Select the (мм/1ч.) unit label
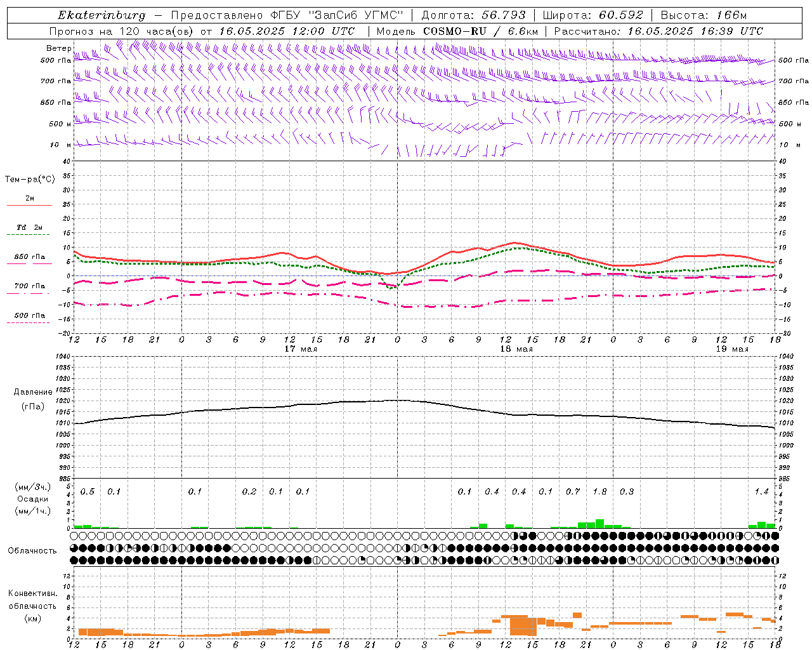Image resolution: width=812 pixels, height=650 pixels. (x=32, y=511)
